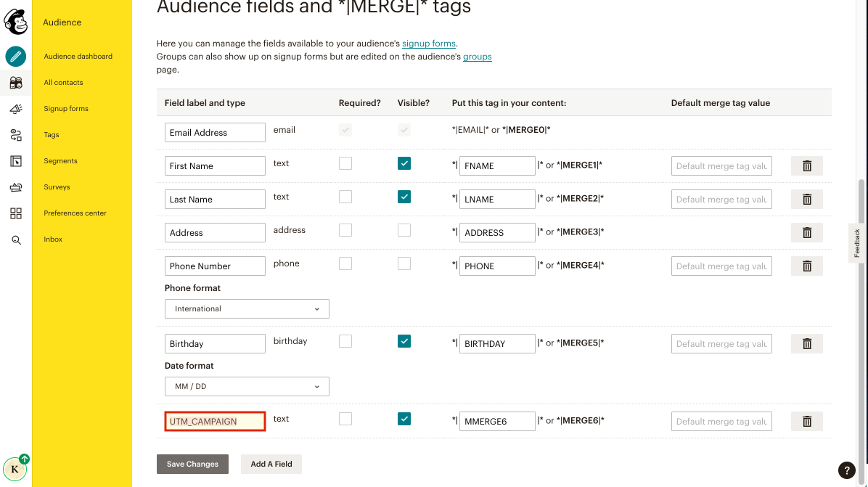The image size is (868, 487).
Task: Open the Phone format dropdown
Action: (x=247, y=308)
